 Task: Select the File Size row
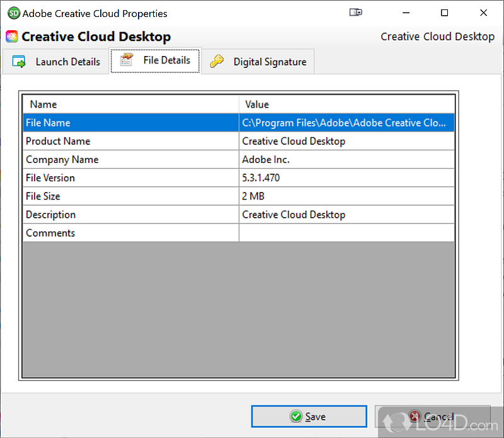click(x=130, y=196)
